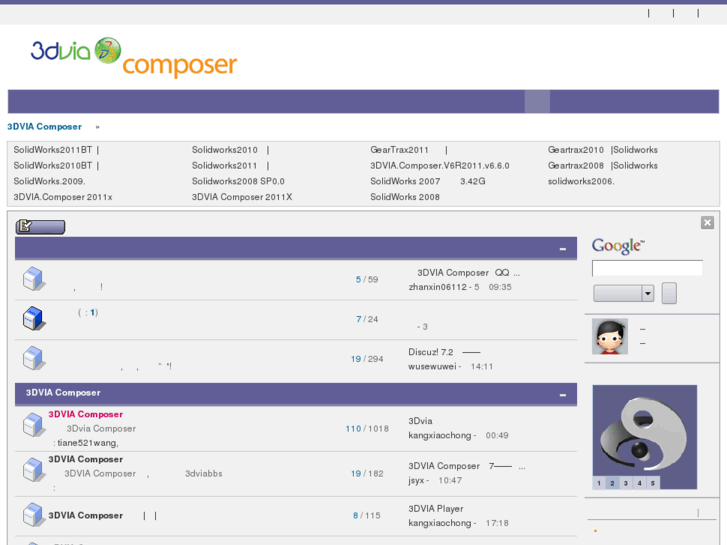Click the small search button next to dropdown

click(669, 293)
